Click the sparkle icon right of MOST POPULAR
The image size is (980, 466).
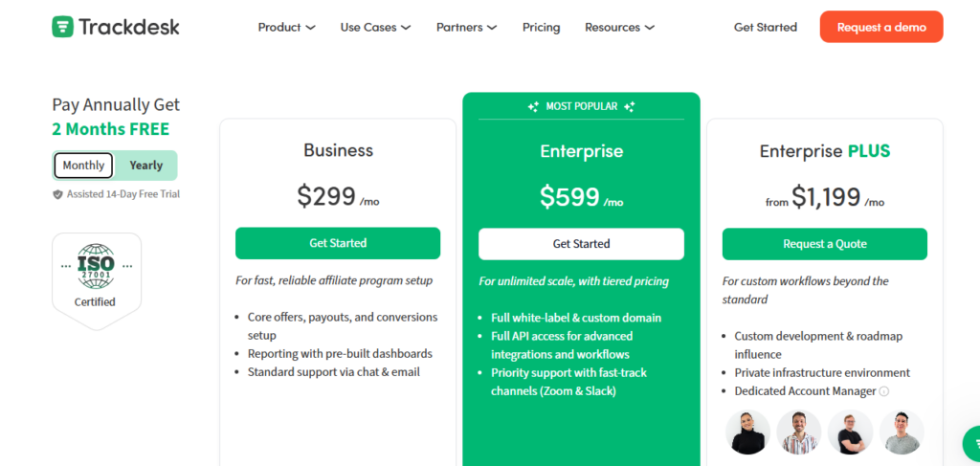point(629,107)
